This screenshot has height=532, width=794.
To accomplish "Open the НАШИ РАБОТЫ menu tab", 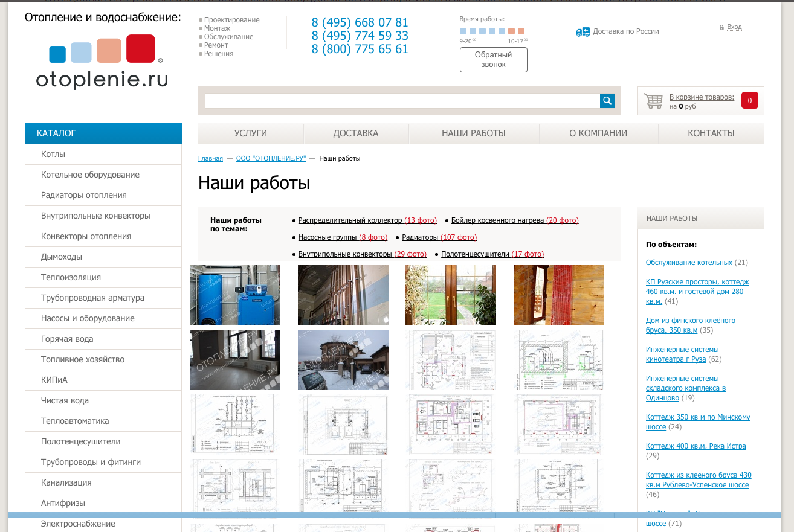I will click(x=474, y=133).
